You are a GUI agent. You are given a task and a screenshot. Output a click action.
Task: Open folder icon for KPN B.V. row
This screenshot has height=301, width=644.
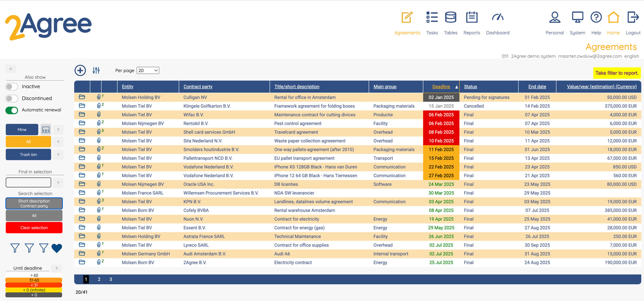(82, 202)
